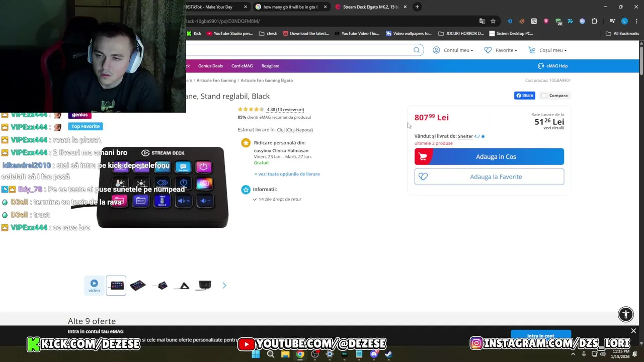Image resolution: width=644 pixels, height=362 pixels.
Task: Open the blue-circle search extension icon
Action: [x=582, y=21]
